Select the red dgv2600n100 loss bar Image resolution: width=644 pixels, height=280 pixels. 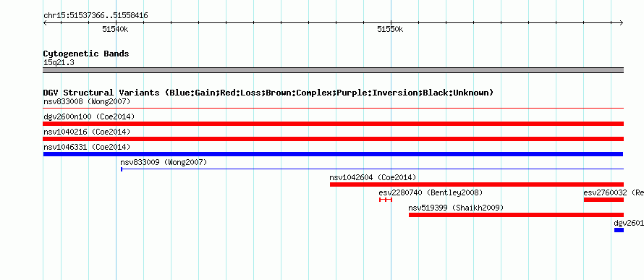(333, 124)
